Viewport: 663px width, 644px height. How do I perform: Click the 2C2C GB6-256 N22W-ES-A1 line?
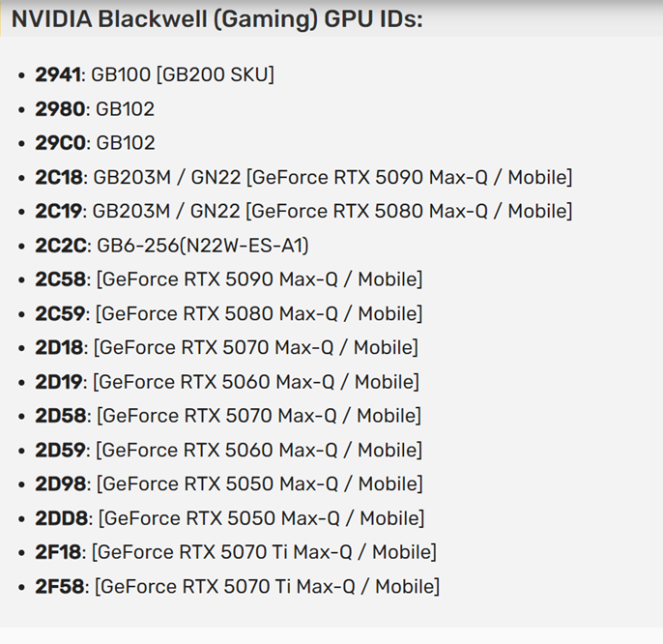(x=172, y=246)
